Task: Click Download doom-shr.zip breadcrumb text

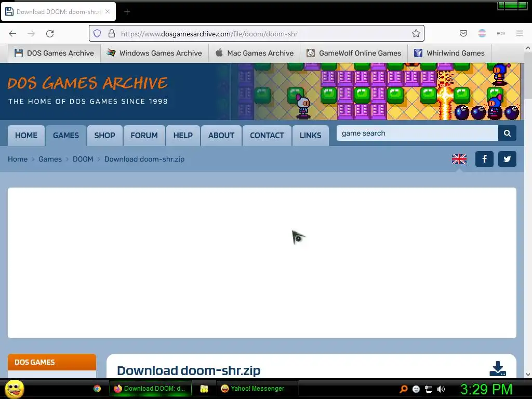Action: [x=144, y=159]
